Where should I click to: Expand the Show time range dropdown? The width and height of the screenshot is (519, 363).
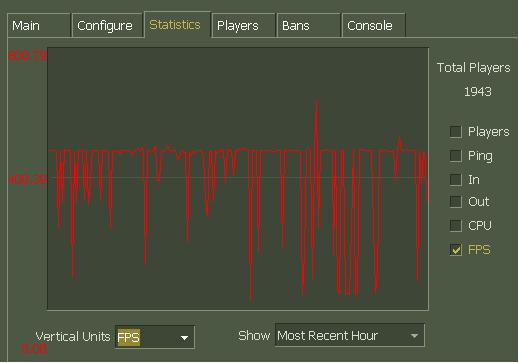click(350, 335)
